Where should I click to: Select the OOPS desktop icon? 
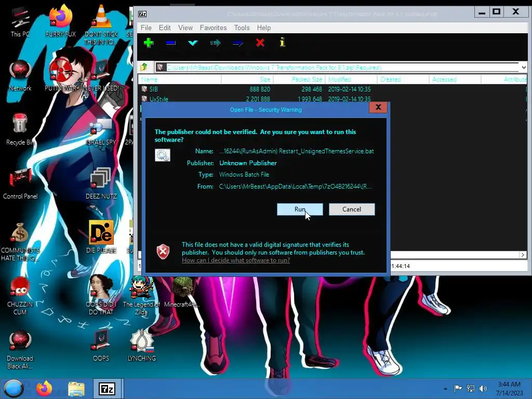tap(101, 345)
